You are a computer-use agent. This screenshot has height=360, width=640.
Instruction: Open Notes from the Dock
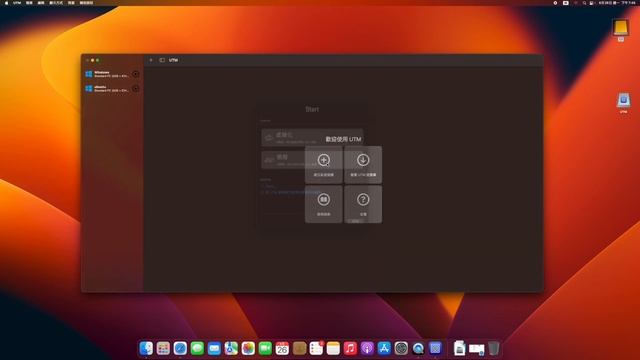tap(333, 348)
